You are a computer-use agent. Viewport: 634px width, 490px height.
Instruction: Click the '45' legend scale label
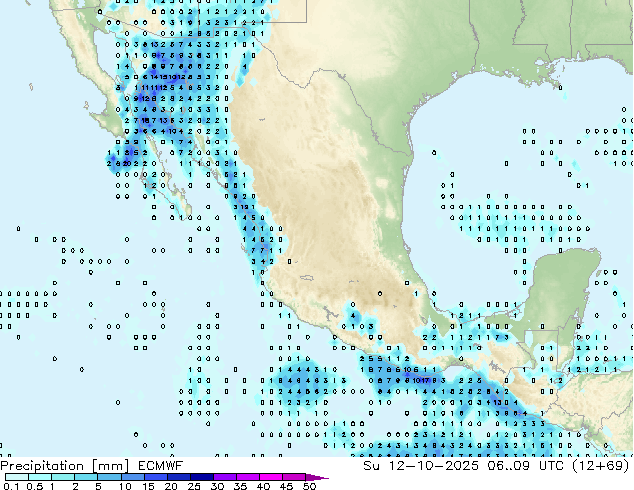287,486
